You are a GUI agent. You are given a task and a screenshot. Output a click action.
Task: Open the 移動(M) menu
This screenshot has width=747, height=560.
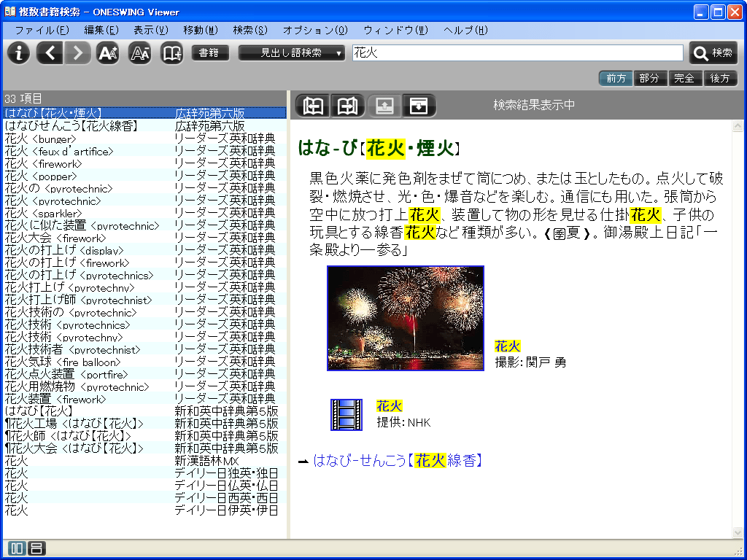tap(201, 31)
